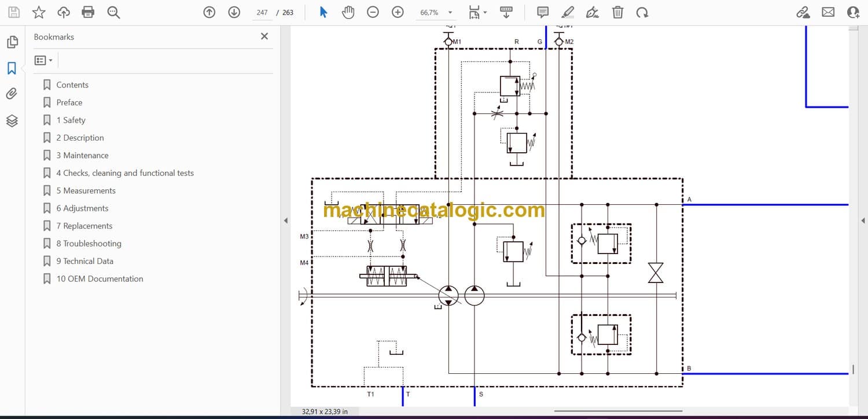Viewport: 868px width, 419px height.
Task: Add the file to starred favorites
Action: (39, 12)
